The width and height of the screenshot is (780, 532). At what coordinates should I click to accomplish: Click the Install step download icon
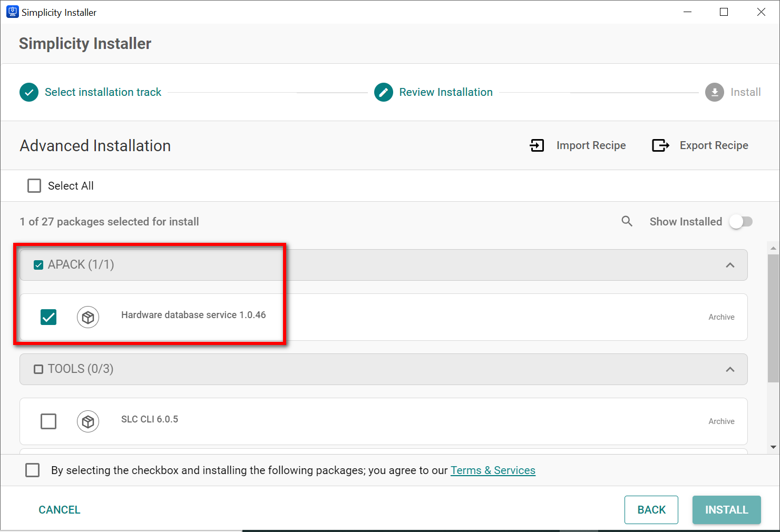[715, 92]
